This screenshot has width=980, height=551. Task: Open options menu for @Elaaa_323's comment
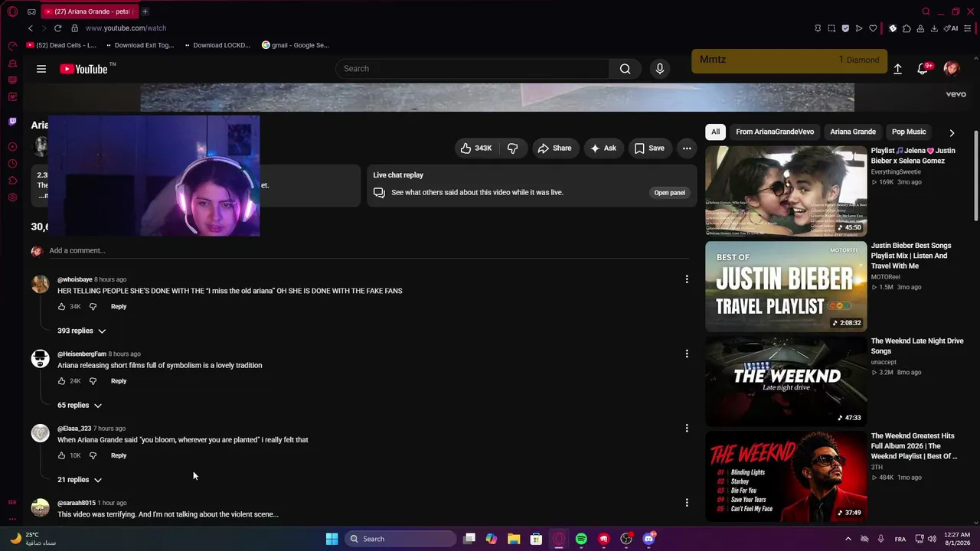coord(687,428)
